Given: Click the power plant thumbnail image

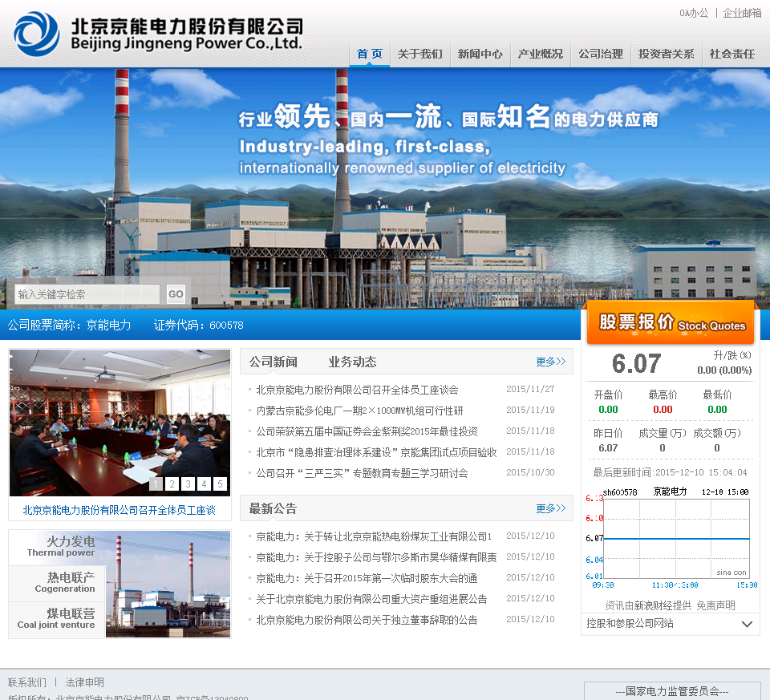Looking at the screenshot, I should [168, 585].
